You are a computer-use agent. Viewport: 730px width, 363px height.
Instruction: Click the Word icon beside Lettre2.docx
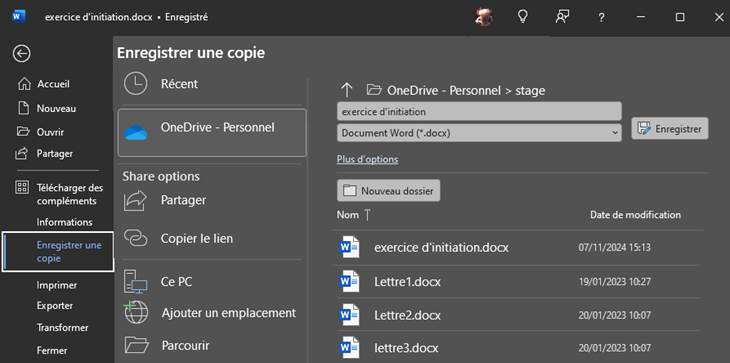[349, 315]
